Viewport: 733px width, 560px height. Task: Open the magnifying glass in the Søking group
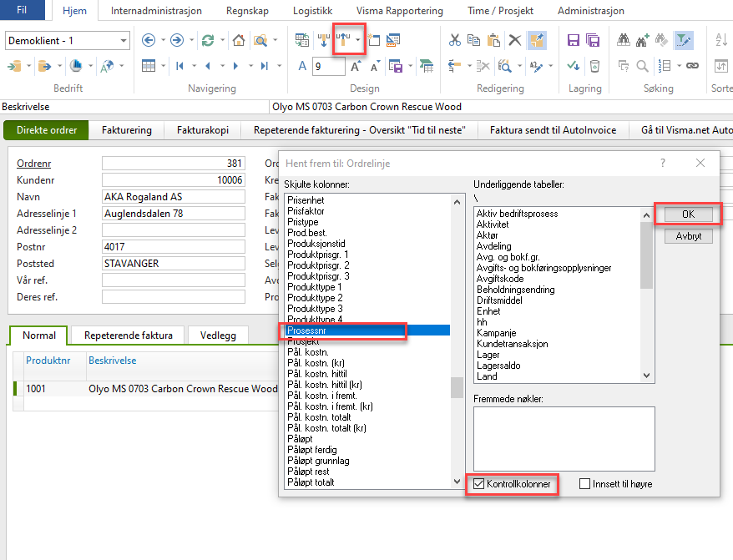tap(642, 66)
